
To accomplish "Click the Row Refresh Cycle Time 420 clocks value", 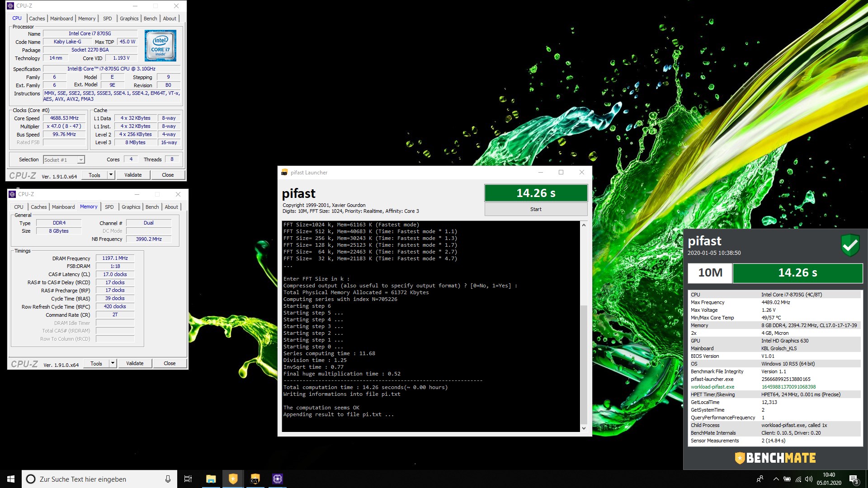I will [115, 307].
